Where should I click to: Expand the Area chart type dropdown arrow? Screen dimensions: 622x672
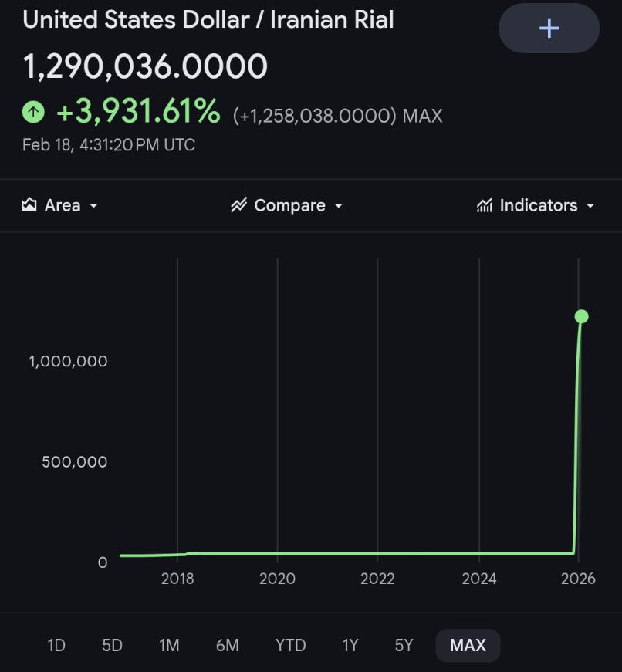(x=94, y=206)
